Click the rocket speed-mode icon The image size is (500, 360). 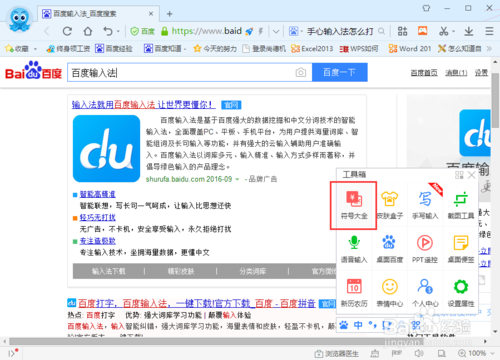(249, 31)
